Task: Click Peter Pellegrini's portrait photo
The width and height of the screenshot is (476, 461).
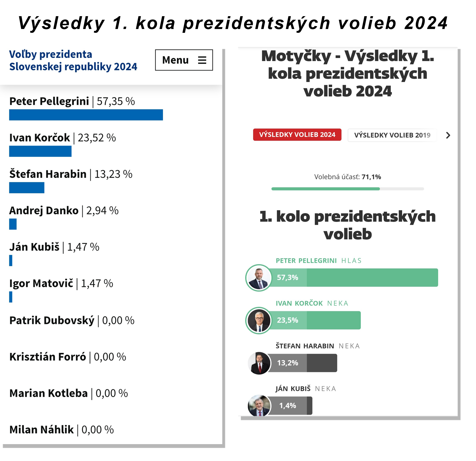Action: (x=259, y=277)
